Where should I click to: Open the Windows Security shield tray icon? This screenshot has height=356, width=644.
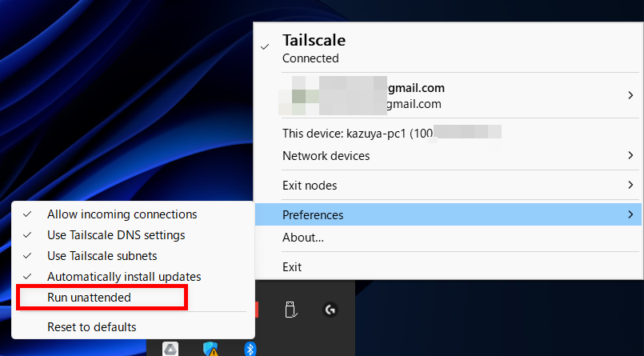[x=210, y=349]
